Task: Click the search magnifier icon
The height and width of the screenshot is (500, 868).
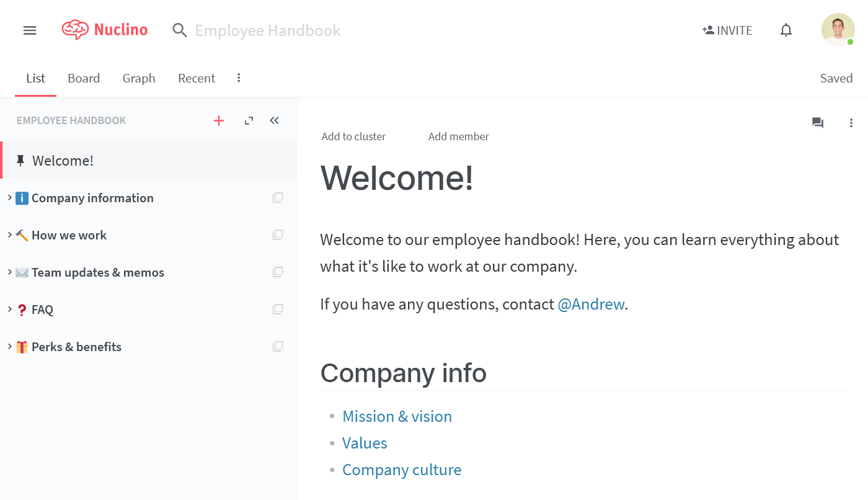Action: coord(180,30)
